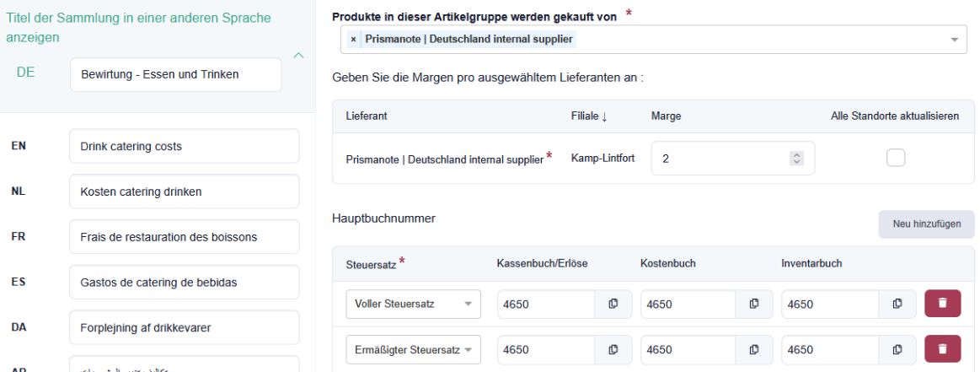Viewport: 980px width, 372px height.
Task: Copy Kassenbuch/Erlöse value in Voller Steuersatz row
Action: pos(613,305)
